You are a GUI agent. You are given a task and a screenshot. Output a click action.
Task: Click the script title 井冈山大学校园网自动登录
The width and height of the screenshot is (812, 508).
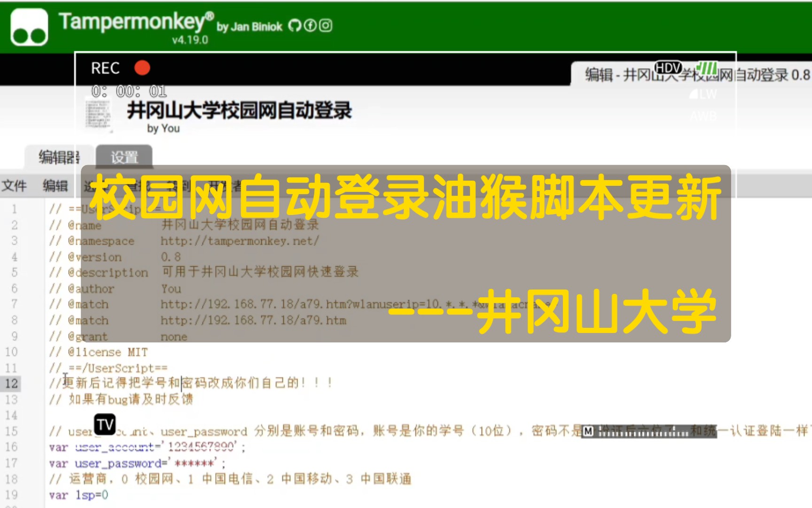pos(239,111)
